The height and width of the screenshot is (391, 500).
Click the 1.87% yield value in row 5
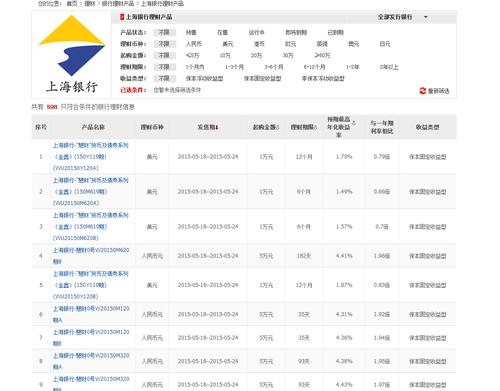[x=344, y=285]
